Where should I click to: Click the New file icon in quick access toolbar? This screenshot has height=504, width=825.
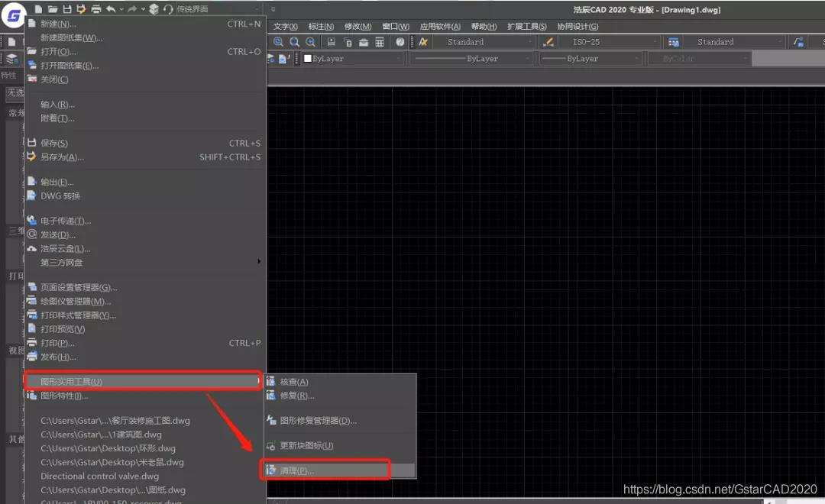pyautogui.click(x=38, y=9)
